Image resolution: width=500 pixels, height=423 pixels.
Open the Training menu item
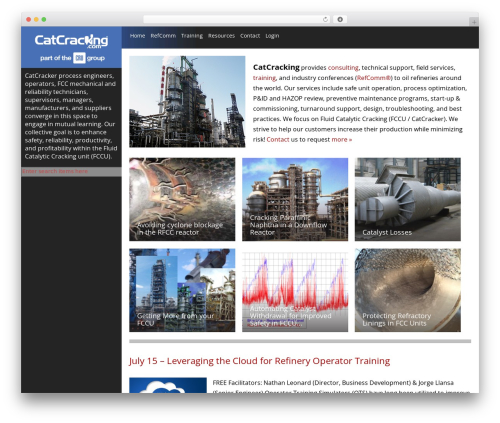point(192,36)
